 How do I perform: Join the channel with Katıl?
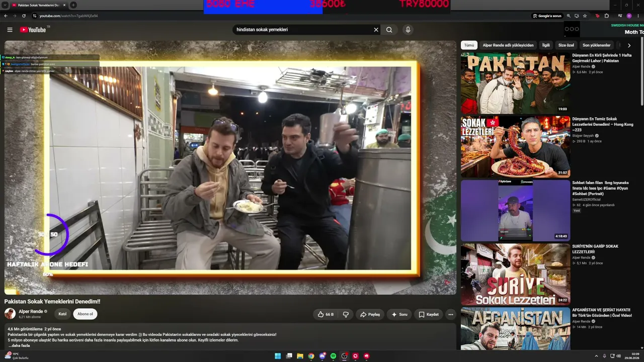[62, 314]
